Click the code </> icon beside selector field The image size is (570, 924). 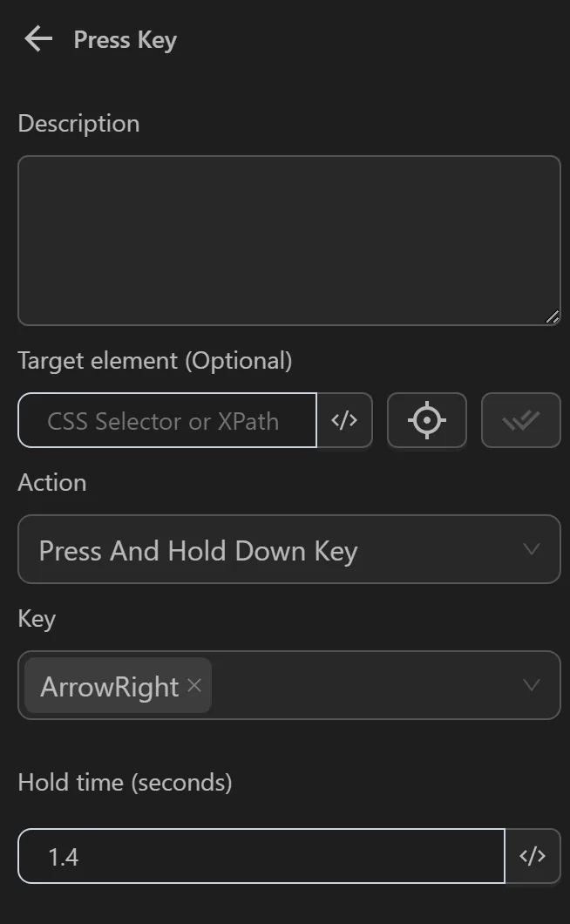(x=344, y=420)
